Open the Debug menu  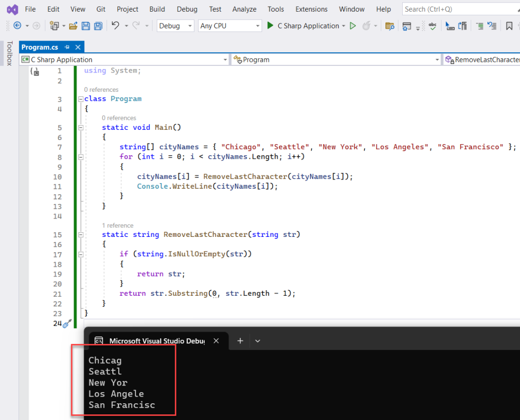click(187, 9)
